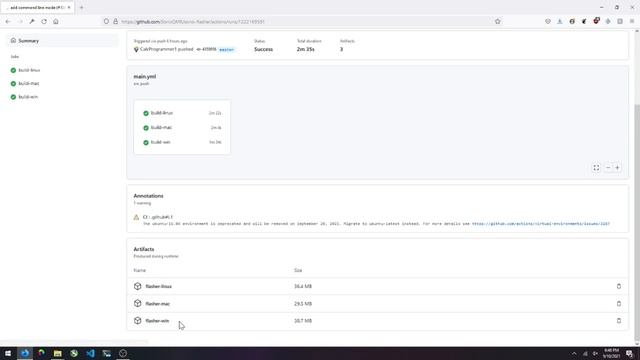Focus the github.com address bar
This screenshot has height=360, width=640.
point(302,22)
